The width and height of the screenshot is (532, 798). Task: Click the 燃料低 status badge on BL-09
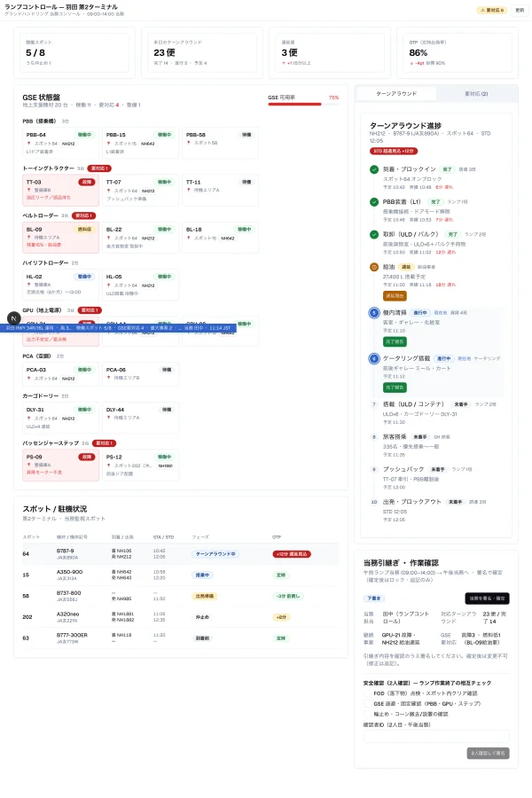pyautogui.click(x=84, y=230)
